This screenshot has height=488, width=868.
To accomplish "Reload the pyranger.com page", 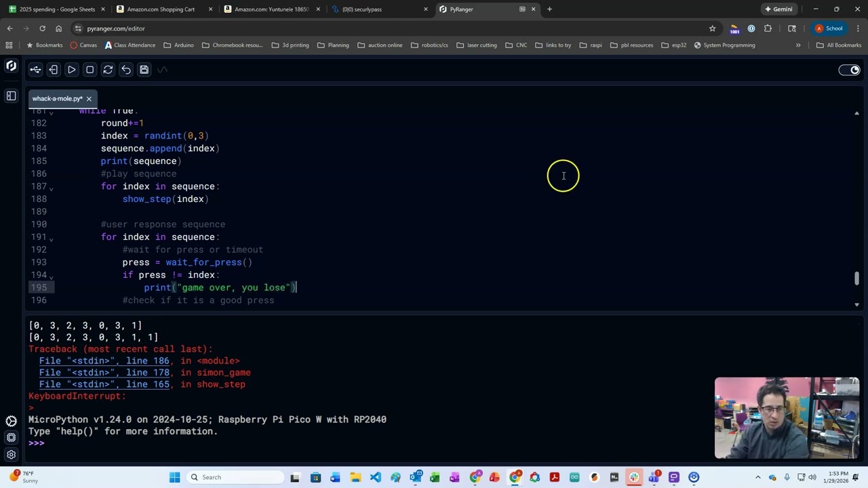I will (x=42, y=28).
